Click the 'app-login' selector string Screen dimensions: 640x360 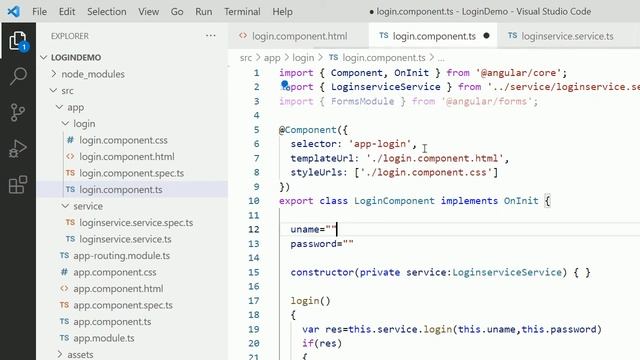click(x=380, y=144)
